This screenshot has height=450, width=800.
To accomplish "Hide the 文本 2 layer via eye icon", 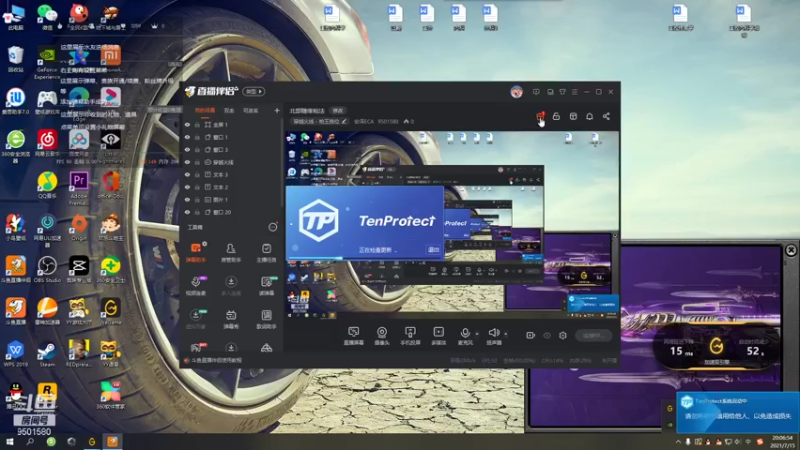I will pyautogui.click(x=187, y=187).
